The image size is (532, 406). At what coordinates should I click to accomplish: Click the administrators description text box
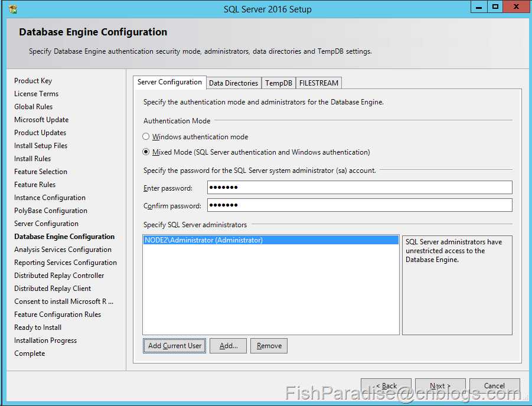click(x=457, y=285)
